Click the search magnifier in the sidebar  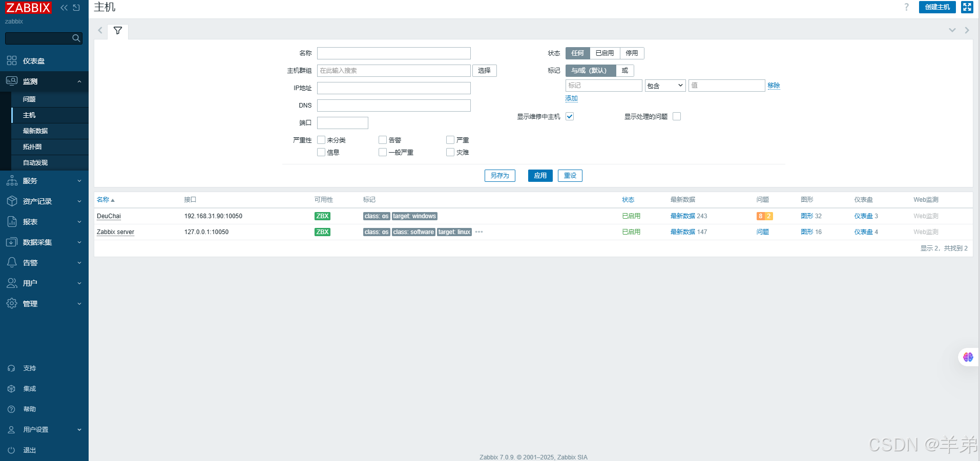point(76,38)
